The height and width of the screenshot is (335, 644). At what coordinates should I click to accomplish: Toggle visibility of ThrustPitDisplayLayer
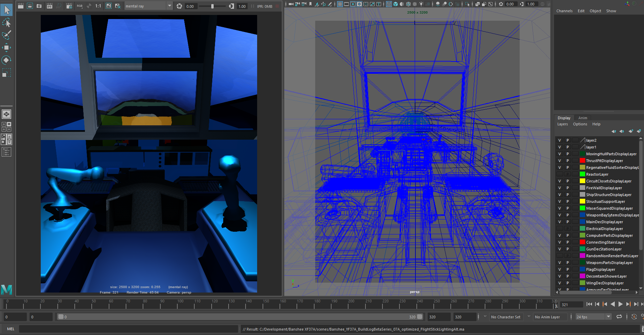pyautogui.click(x=559, y=161)
